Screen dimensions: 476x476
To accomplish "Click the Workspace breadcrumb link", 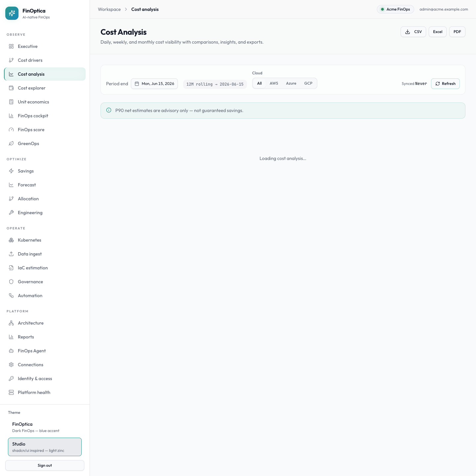I will point(109,9).
